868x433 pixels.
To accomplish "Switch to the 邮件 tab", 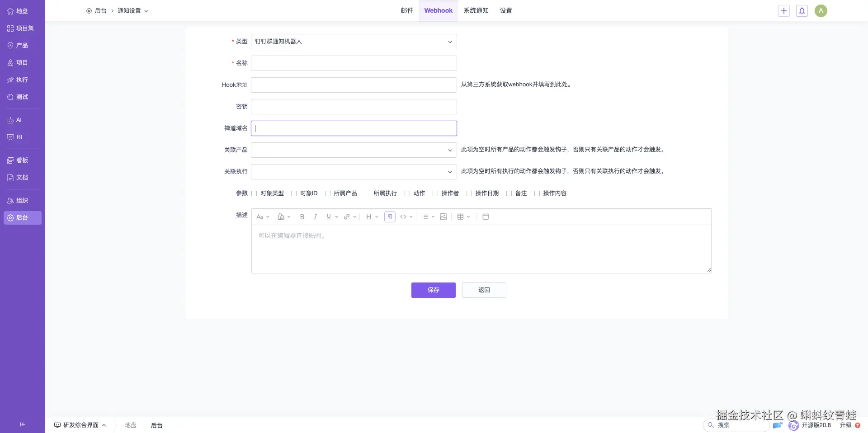I will click(x=407, y=11).
